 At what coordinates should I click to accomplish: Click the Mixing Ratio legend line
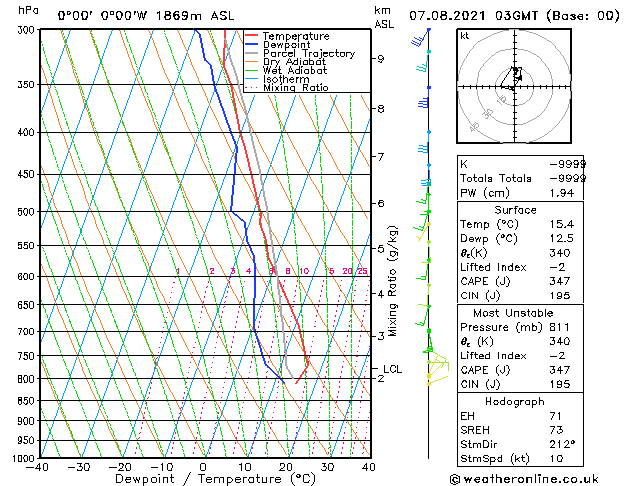pyautogui.click(x=252, y=88)
